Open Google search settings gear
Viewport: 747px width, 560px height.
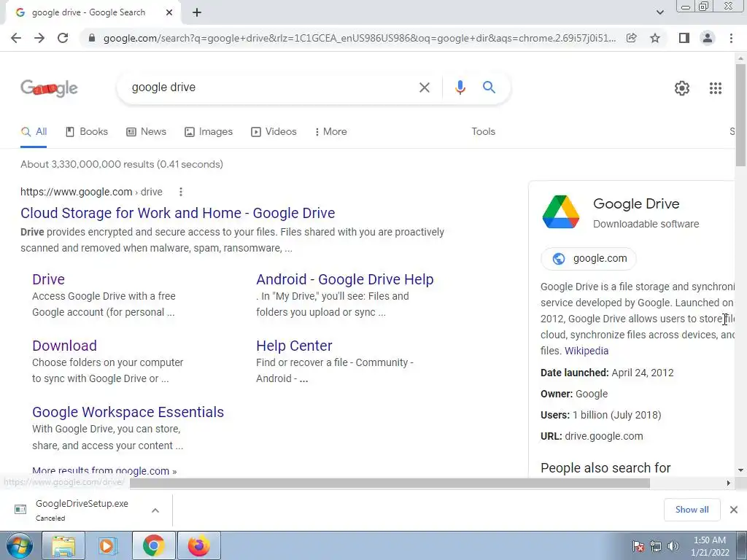(682, 88)
